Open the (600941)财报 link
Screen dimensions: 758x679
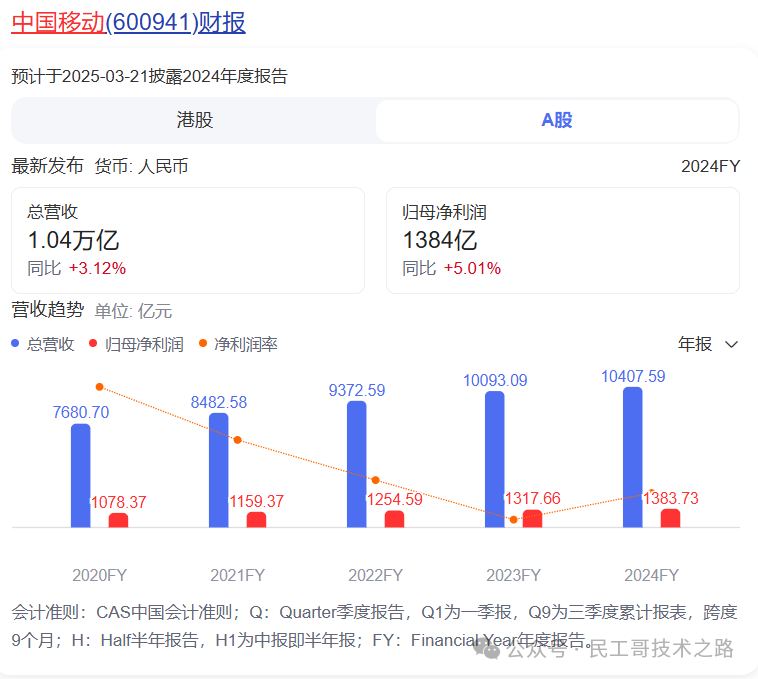176,23
